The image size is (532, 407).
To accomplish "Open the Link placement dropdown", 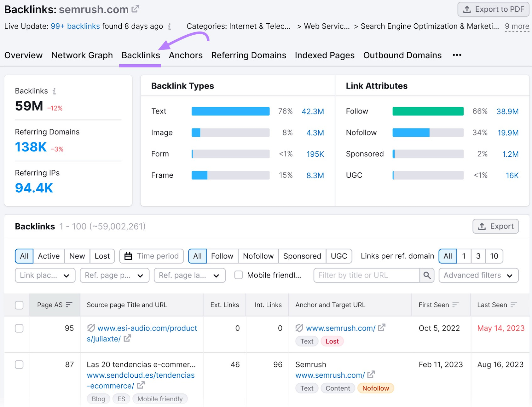I will [45, 275].
